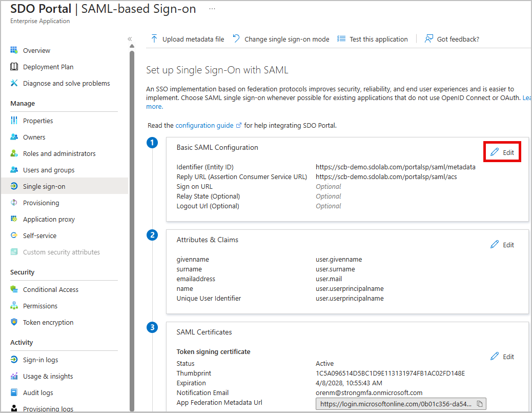Click Got feedback?

pos(452,39)
